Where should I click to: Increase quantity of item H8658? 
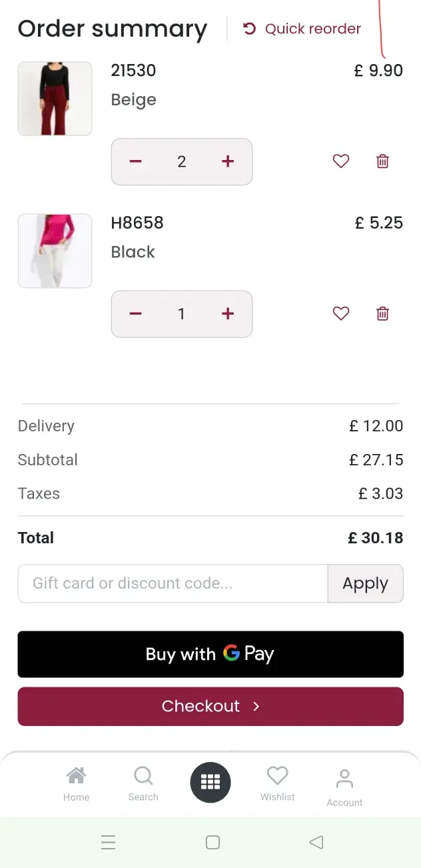point(228,313)
